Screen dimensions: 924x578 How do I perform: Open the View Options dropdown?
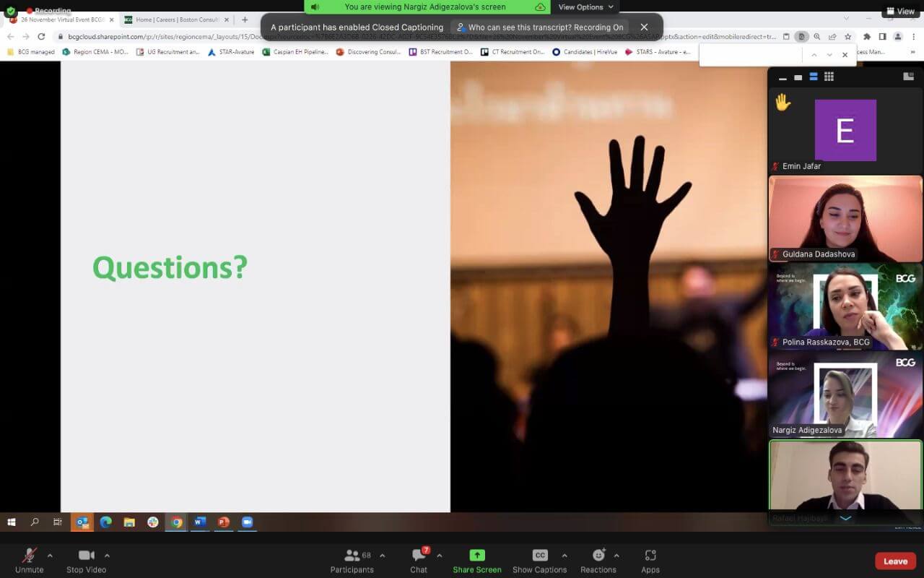click(x=585, y=7)
